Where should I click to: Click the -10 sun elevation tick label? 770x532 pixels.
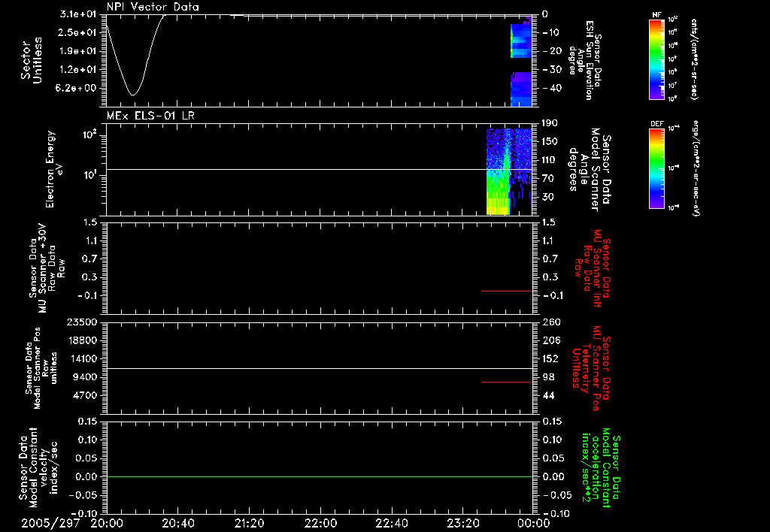[550, 32]
